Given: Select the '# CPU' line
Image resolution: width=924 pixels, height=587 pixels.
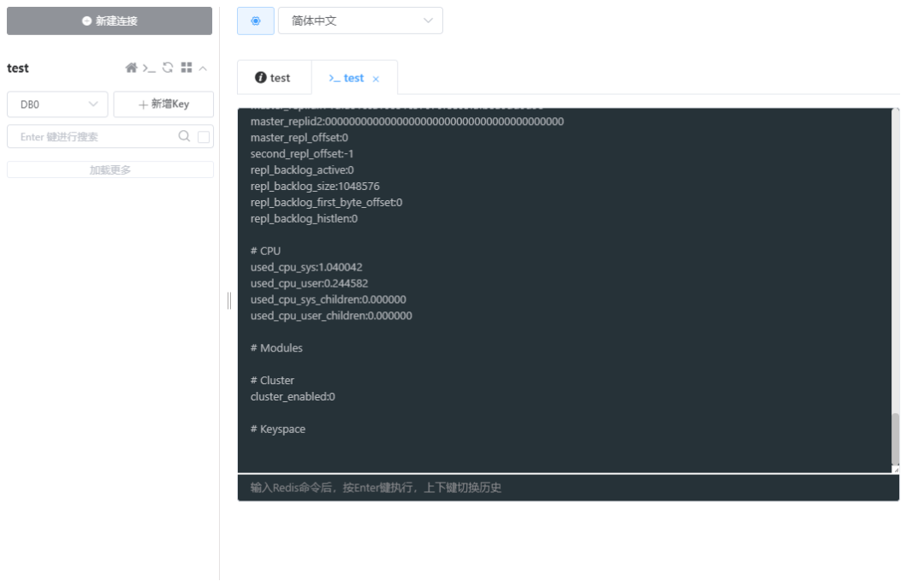Looking at the screenshot, I should click(x=266, y=251).
